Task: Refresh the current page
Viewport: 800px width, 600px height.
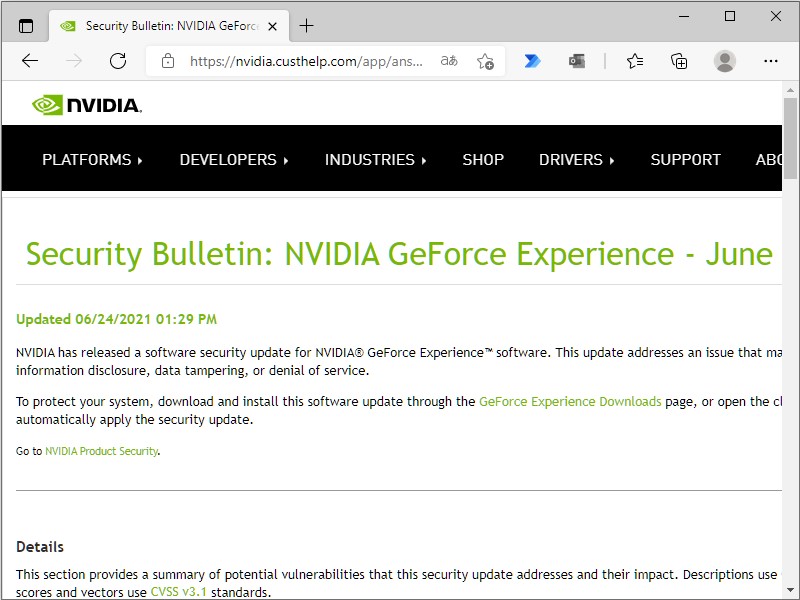Action: (x=117, y=61)
